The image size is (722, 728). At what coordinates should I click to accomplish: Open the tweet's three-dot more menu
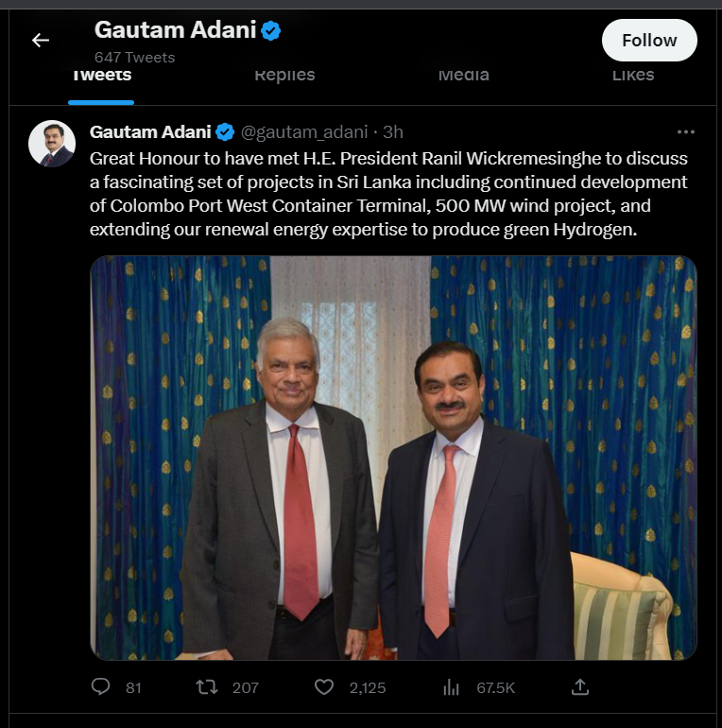[x=686, y=131]
